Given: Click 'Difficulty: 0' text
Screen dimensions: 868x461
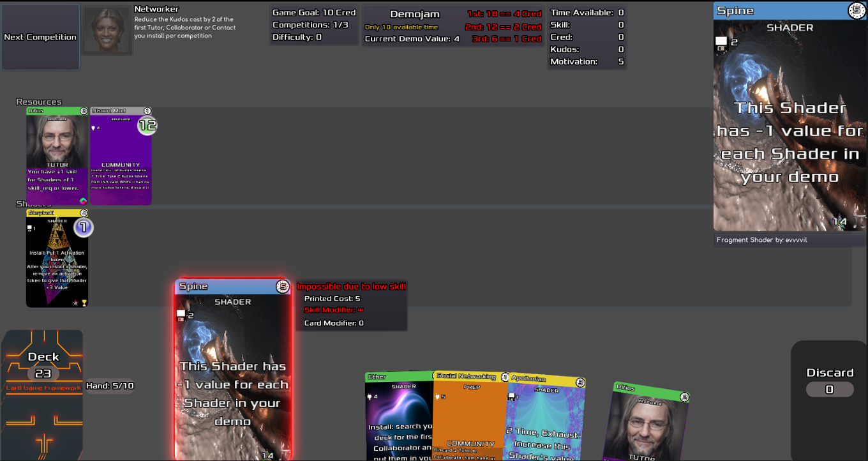Looking at the screenshot, I should coord(297,37).
